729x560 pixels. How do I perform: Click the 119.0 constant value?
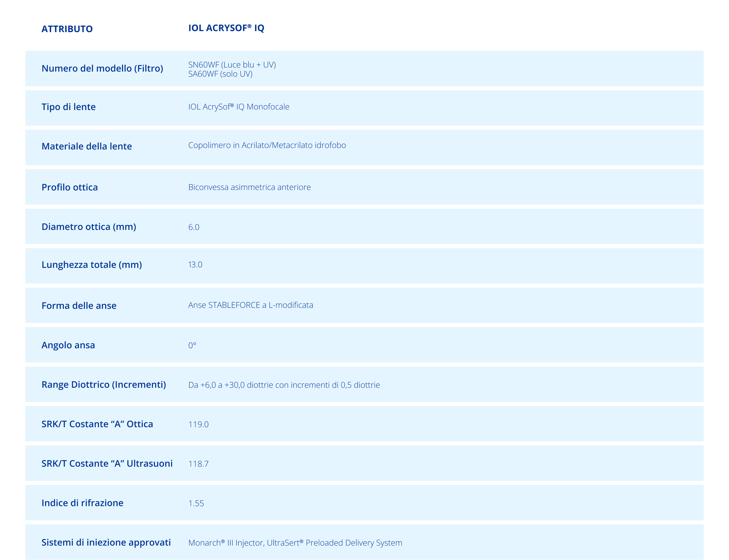point(198,424)
